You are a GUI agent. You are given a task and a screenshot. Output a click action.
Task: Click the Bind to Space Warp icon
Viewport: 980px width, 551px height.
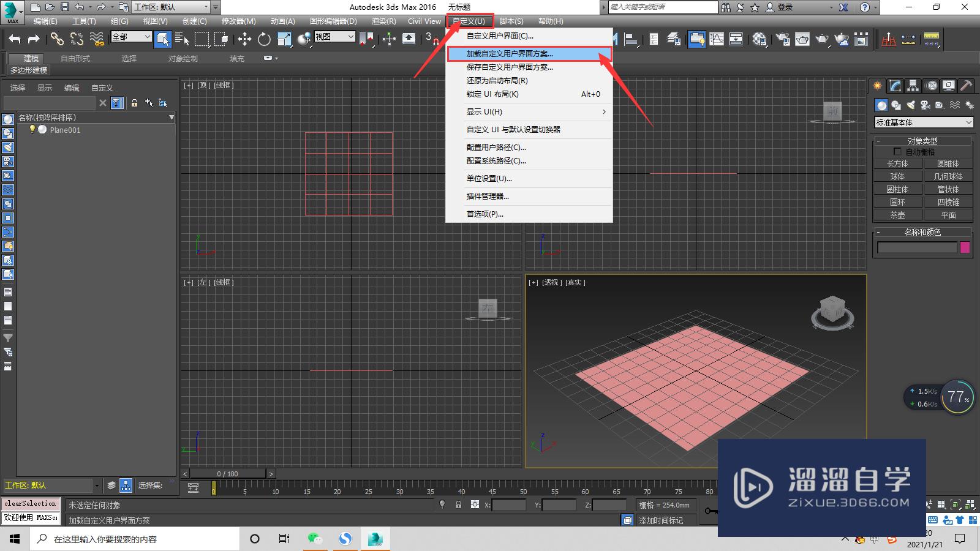pyautogui.click(x=97, y=39)
